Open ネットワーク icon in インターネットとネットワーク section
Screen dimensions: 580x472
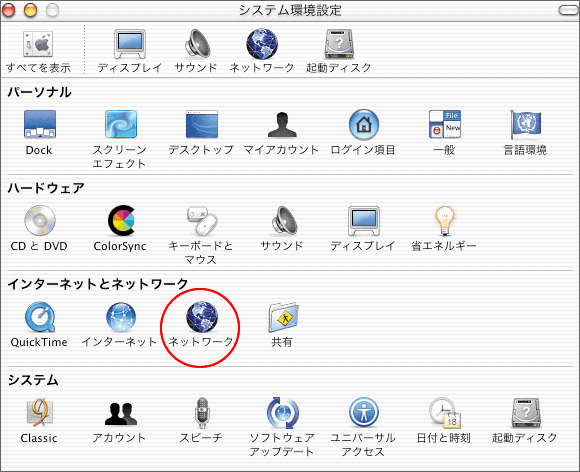click(x=202, y=317)
